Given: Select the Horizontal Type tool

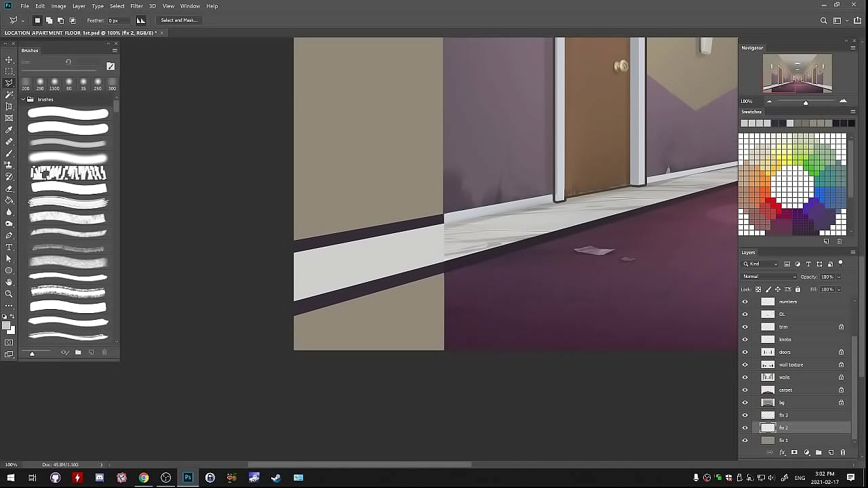Looking at the screenshot, I should (x=9, y=247).
